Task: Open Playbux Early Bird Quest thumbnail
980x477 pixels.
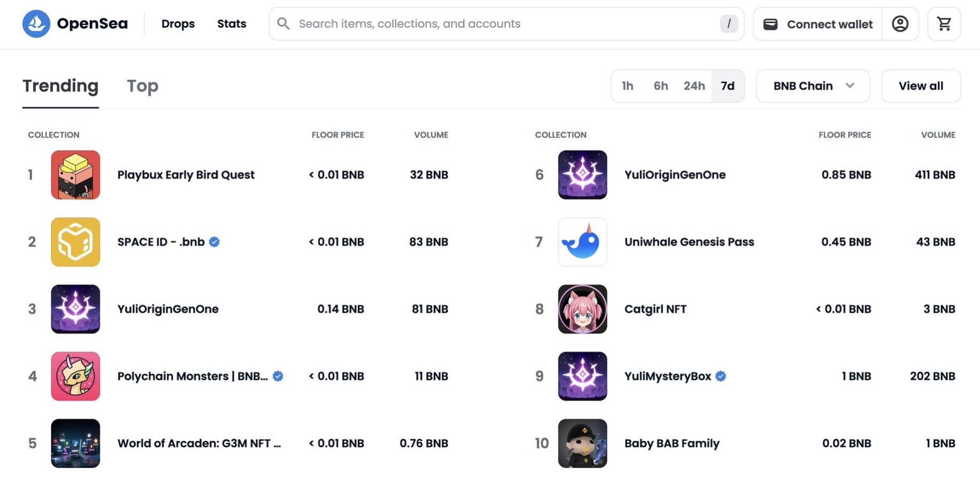Action: 75,175
